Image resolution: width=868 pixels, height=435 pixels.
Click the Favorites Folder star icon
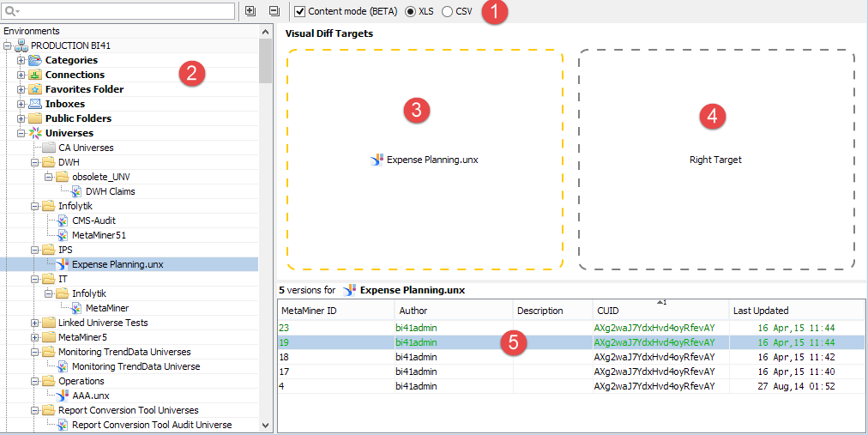tap(35, 89)
